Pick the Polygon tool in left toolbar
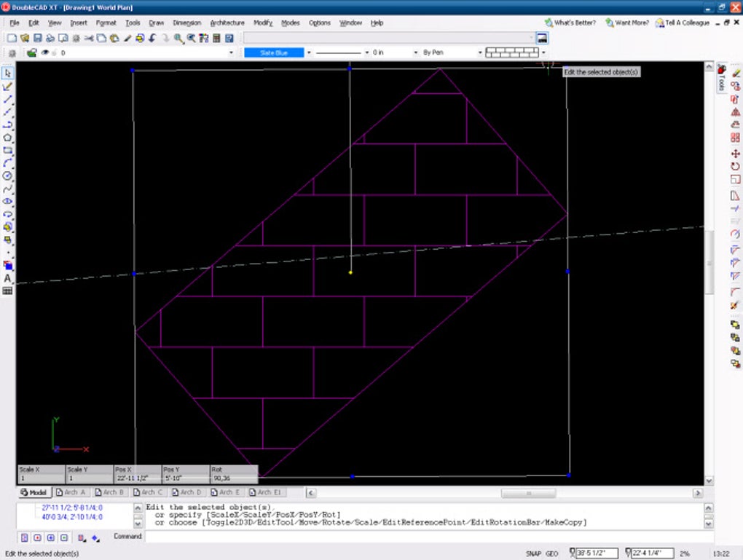 point(8,138)
